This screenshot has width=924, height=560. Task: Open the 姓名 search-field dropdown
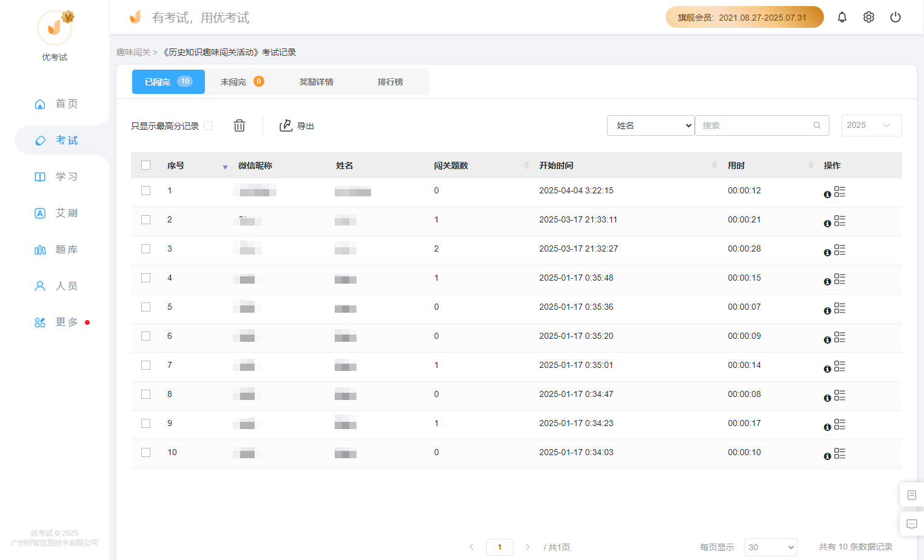tap(651, 125)
